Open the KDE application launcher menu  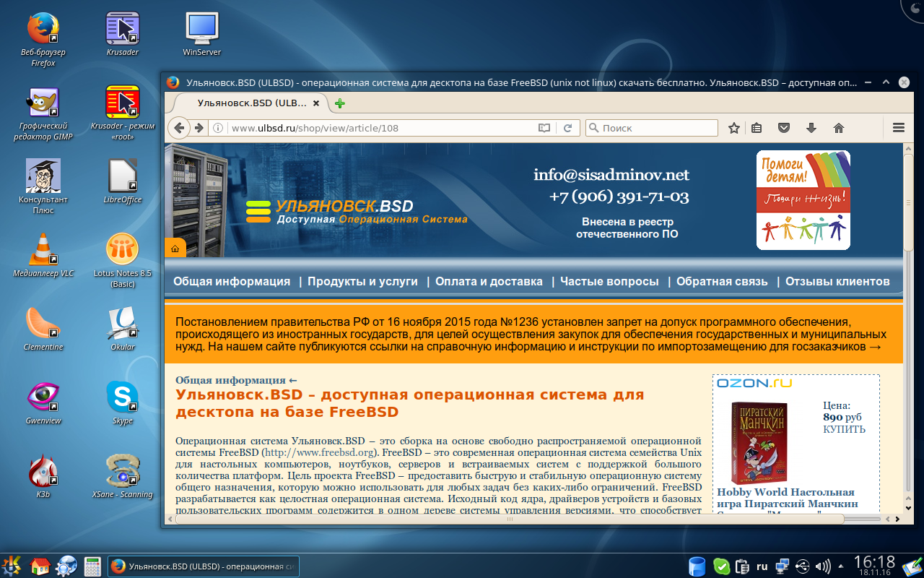pyautogui.click(x=12, y=566)
